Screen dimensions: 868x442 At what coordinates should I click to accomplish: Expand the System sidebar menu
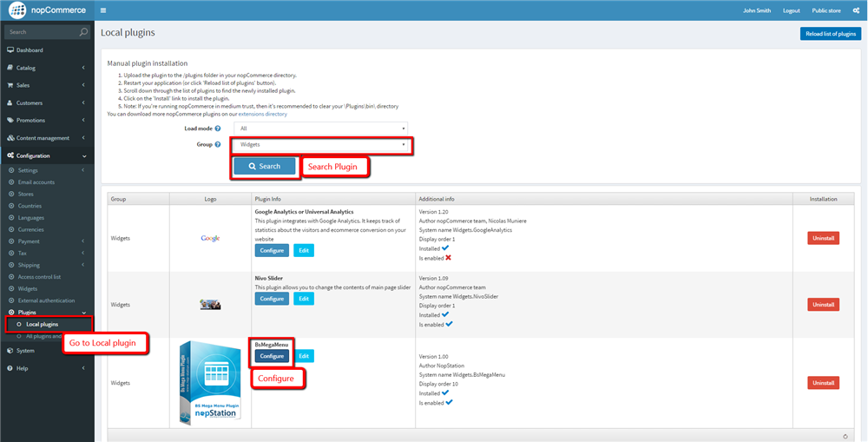[47, 351]
